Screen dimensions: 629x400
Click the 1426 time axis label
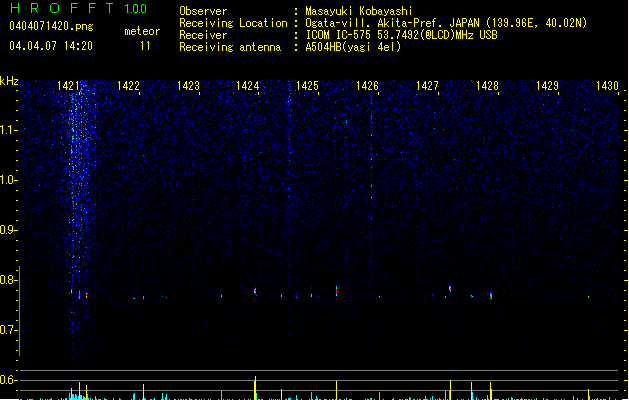point(367,86)
